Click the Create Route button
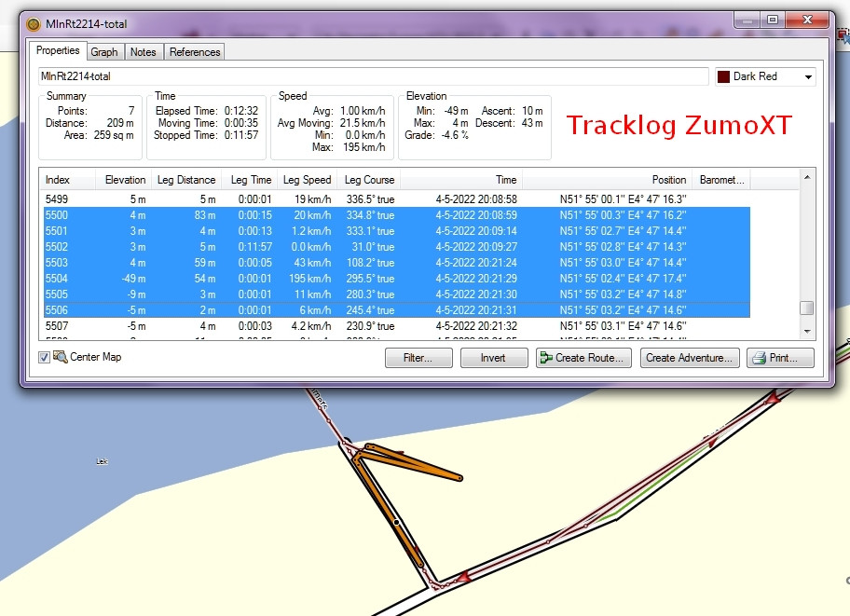Viewport: 850px width, 616px height. [583, 358]
